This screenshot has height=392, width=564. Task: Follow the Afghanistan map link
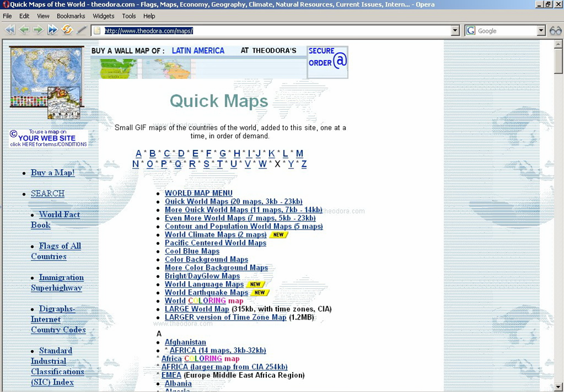(185, 342)
